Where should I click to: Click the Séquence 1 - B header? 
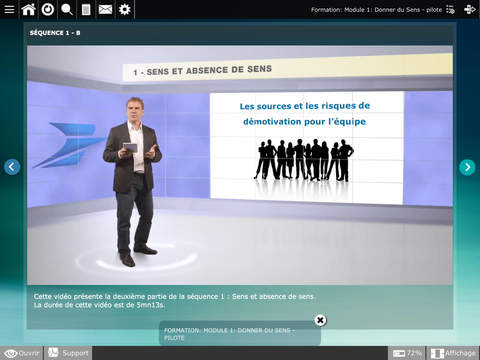[x=55, y=33]
